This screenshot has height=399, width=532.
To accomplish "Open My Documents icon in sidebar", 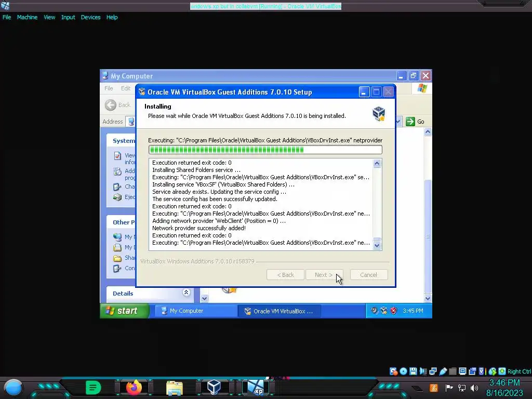I will pos(117,247).
